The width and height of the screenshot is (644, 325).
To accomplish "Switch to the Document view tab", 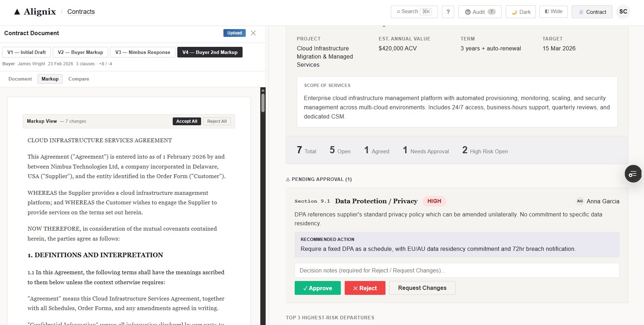I will pos(20,79).
